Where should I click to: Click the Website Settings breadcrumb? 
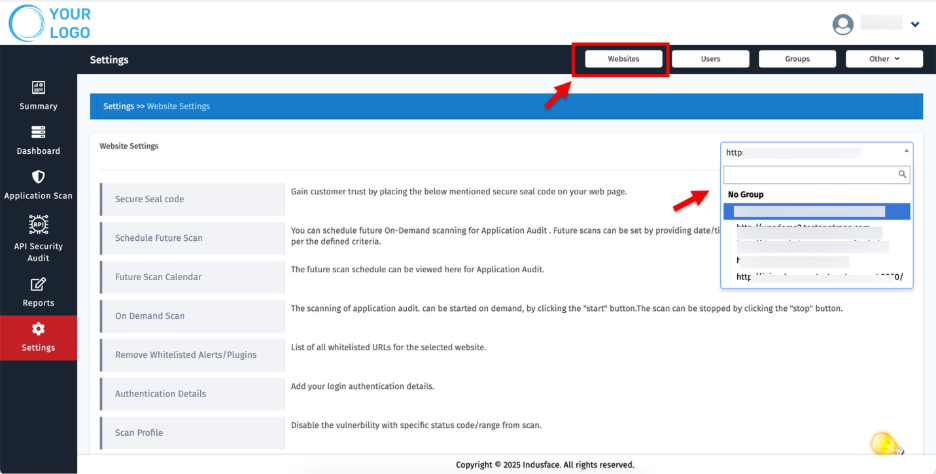[178, 106]
